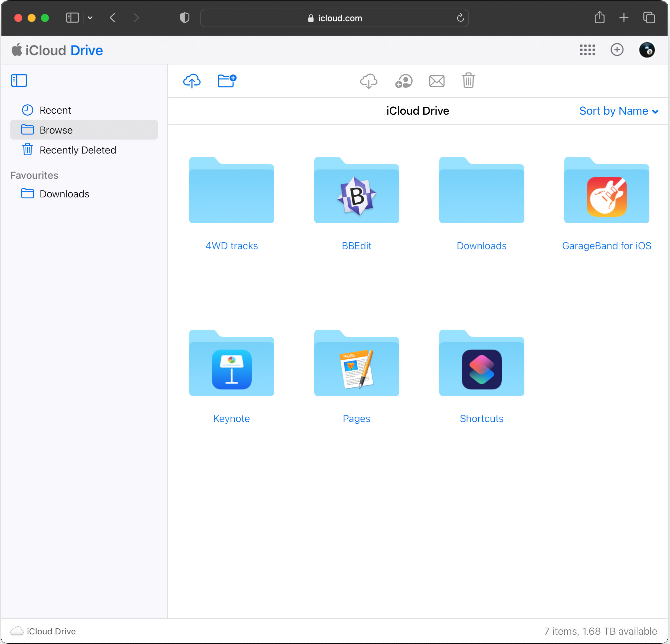The height and width of the screenshot is (644, 670).
Task: Click the download from cloud icon
Action: coord(368,81)
